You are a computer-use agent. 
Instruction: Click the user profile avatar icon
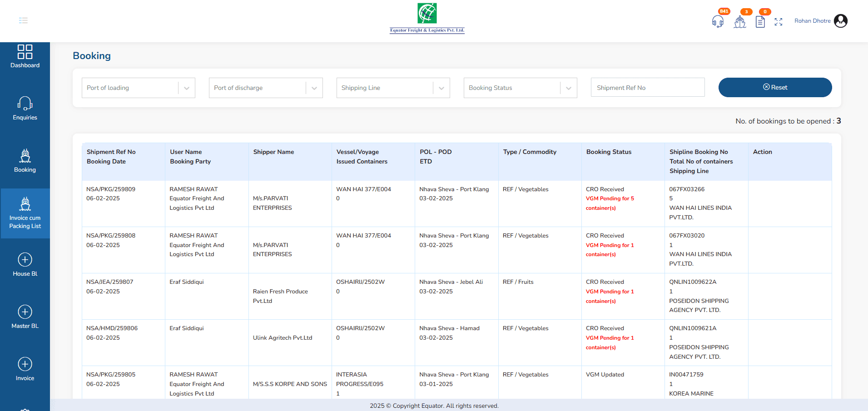click(841, 21)
